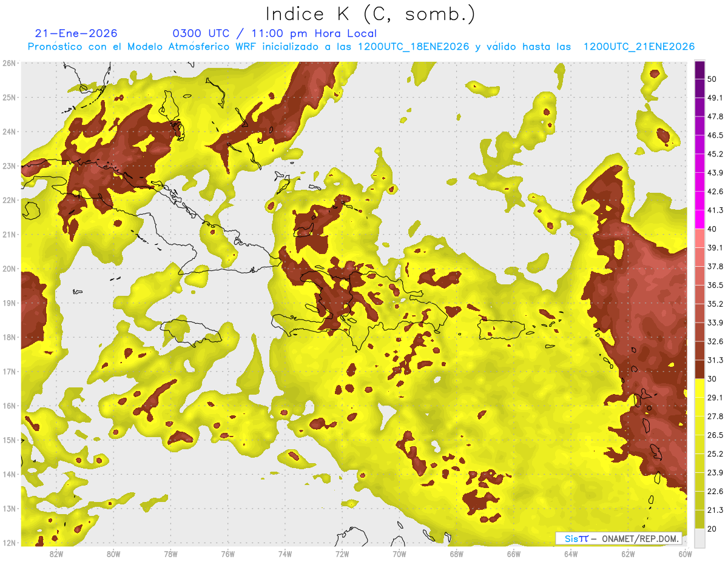728x562 pixels.
Task: Click the colorbar value "37.8"
Action: click(x=715, y=266)
